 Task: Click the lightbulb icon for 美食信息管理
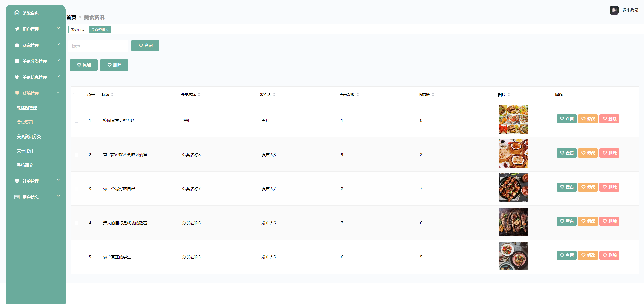point(17,77)
